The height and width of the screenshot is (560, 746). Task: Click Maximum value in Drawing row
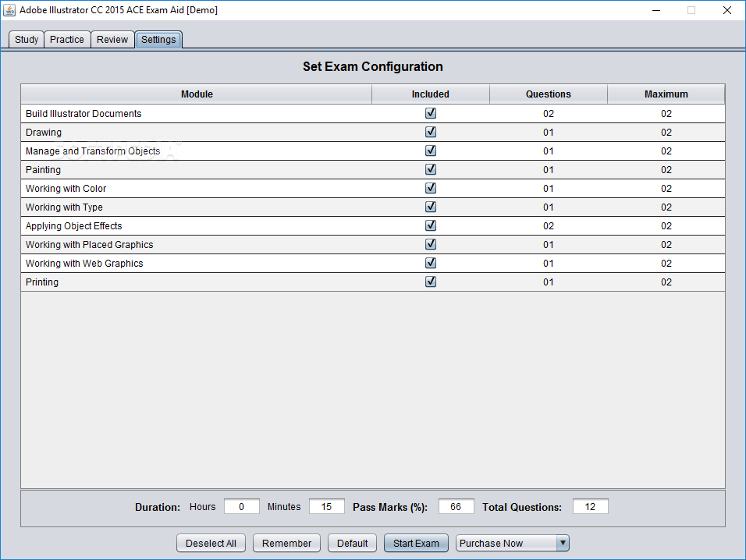tap(666, 132)
